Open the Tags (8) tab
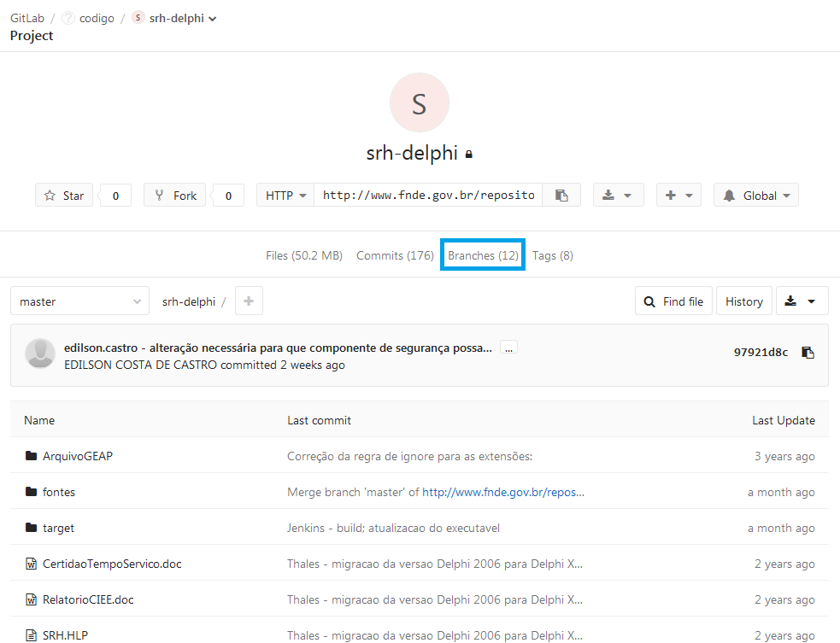 click(552, 255)
